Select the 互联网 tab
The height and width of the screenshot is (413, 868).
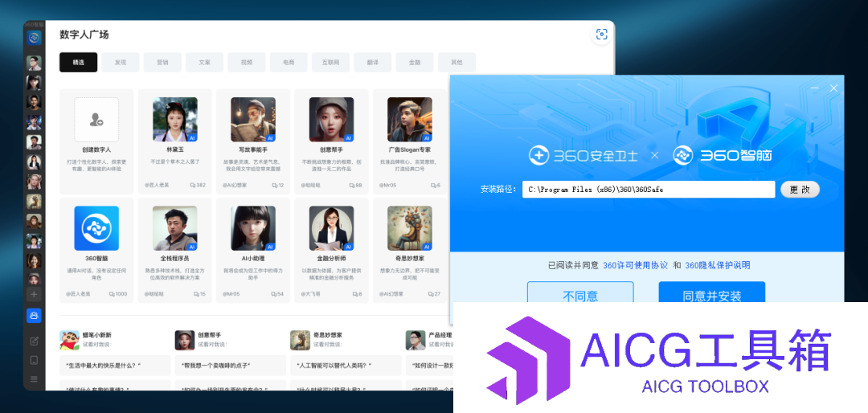[331, 63]
